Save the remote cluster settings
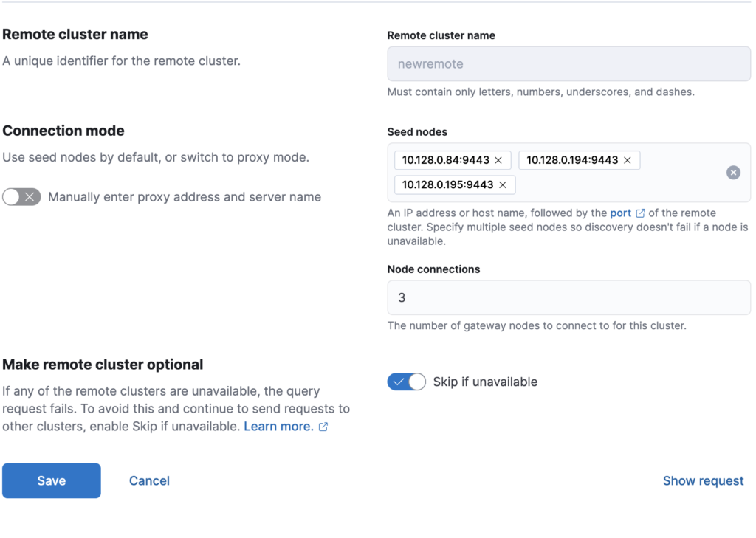756x538 pixels. pyautogui.click(x=52, y=480)
